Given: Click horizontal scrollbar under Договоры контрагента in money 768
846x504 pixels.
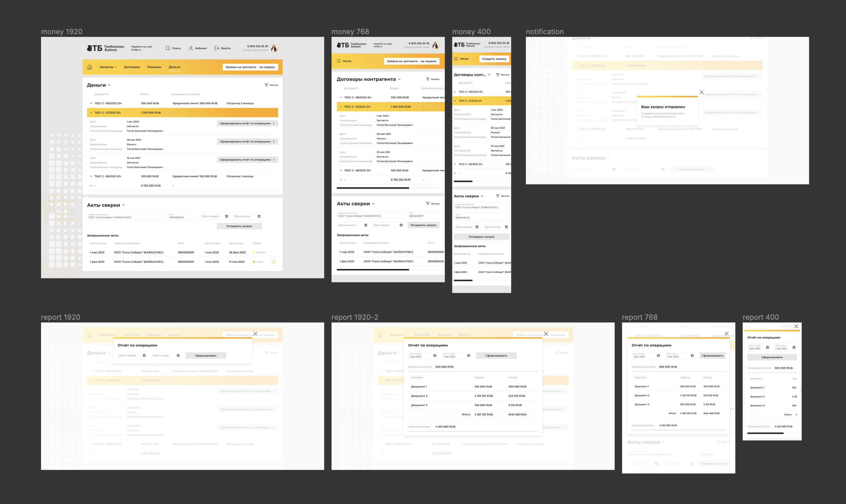Looking at the screenshot, I should (373, 188).
